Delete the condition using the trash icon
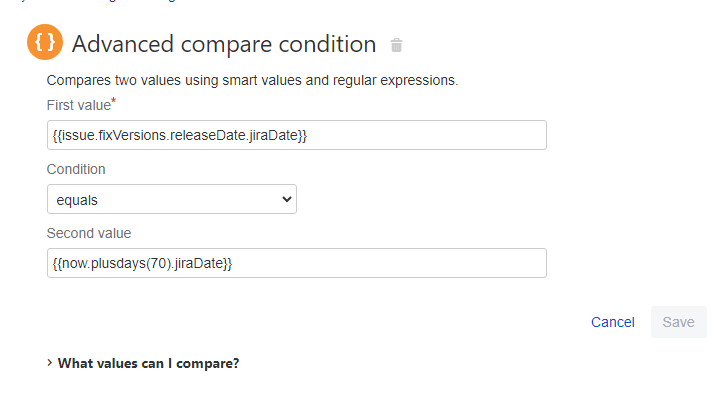This screenshot has height=409, width=727. pyautogui.click(x=396, y=45)
